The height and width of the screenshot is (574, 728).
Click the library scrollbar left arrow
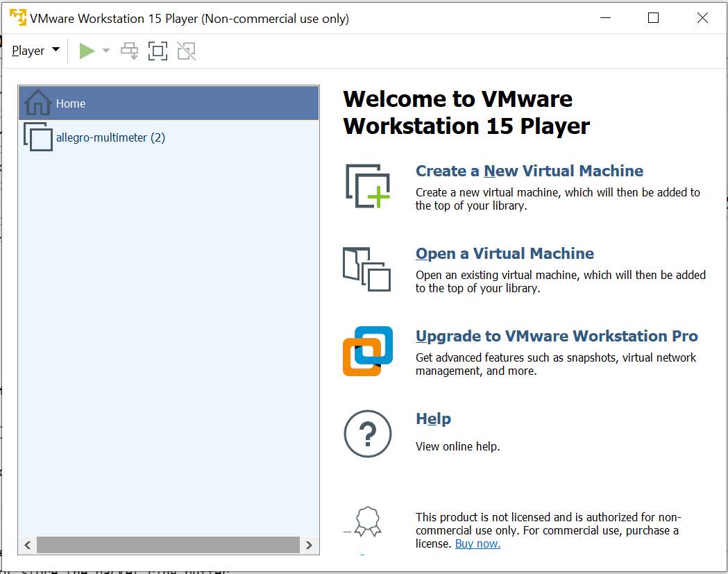pos(27,546)
